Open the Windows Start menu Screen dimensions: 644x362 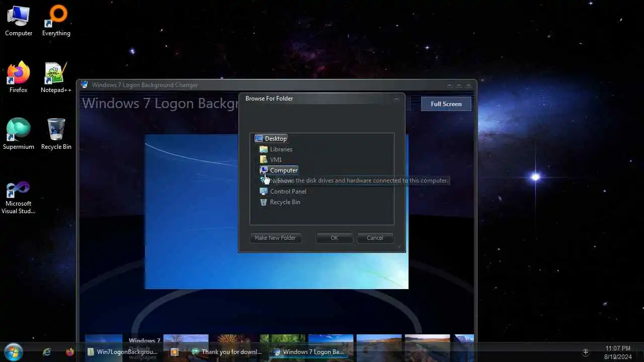tap(14, 352)
